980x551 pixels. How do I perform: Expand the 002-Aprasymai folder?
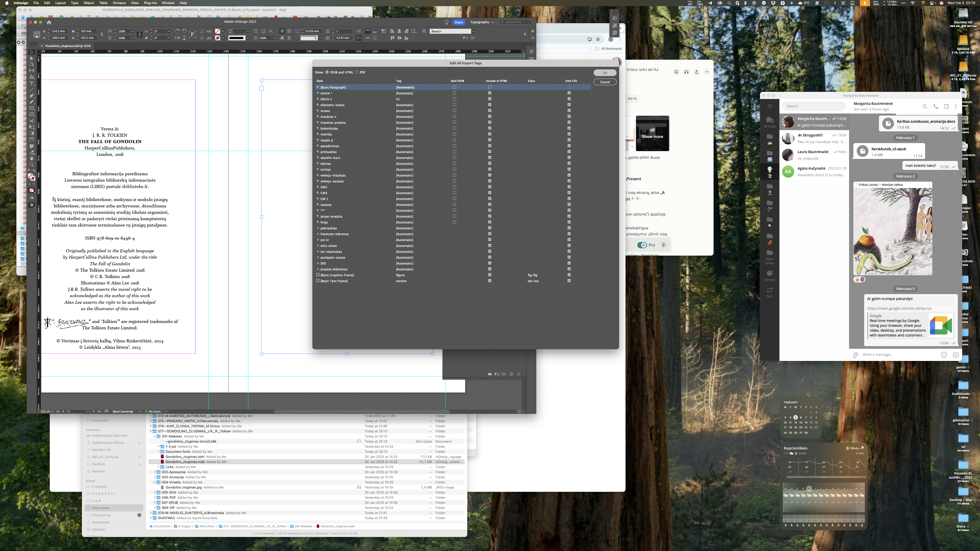[155, 472]
